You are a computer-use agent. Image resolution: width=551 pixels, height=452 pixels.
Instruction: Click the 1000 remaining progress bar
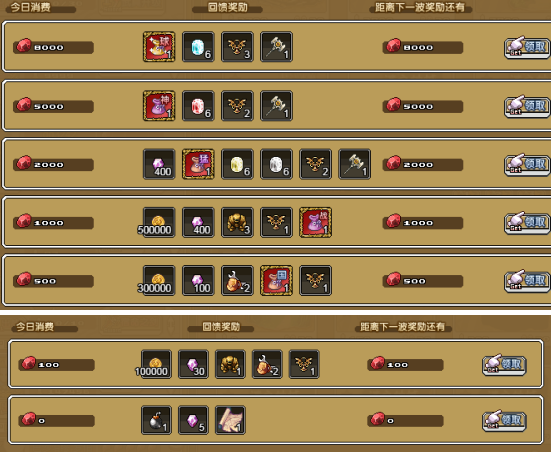tap(423, 222)
